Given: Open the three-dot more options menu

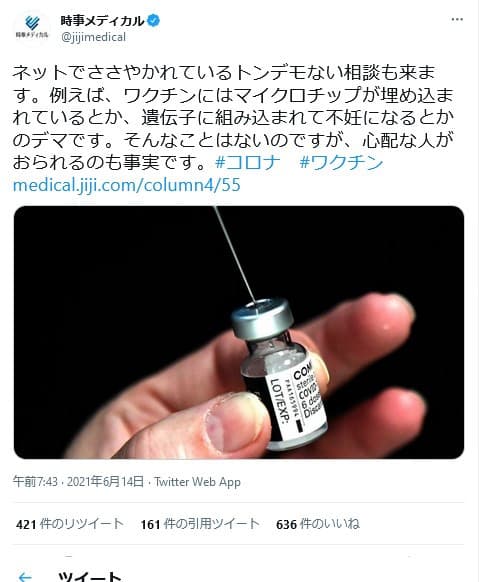Looking at the screenshot, I should (457, 19).
